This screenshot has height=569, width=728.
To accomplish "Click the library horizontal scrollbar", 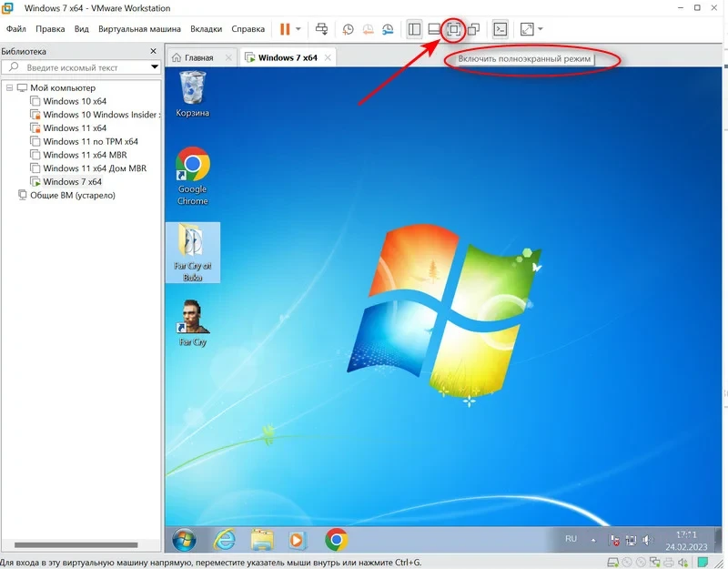I will [76, 544].
